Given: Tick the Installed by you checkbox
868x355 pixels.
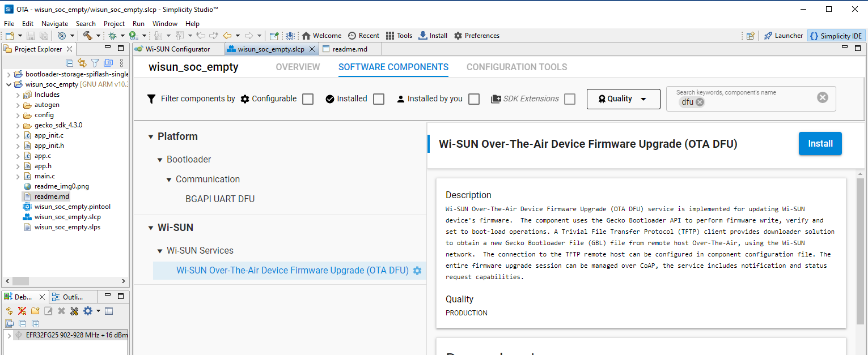Looking at the screenshot, I should point(474,99).
